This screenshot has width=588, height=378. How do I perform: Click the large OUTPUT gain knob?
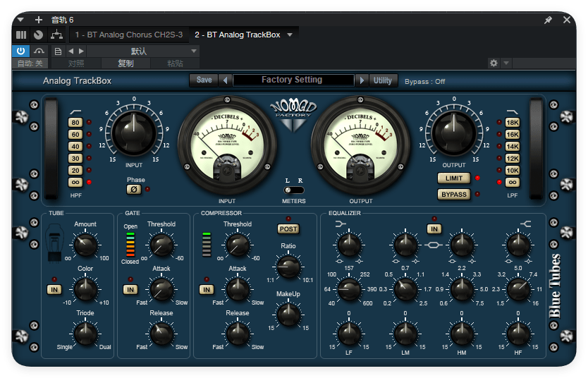pyautogui.click(x=454, y=133)
